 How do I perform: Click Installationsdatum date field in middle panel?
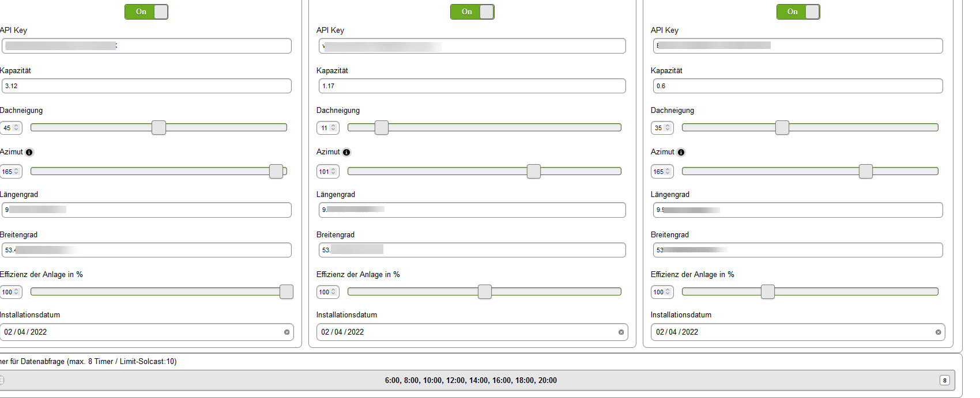tap(472, 332)
